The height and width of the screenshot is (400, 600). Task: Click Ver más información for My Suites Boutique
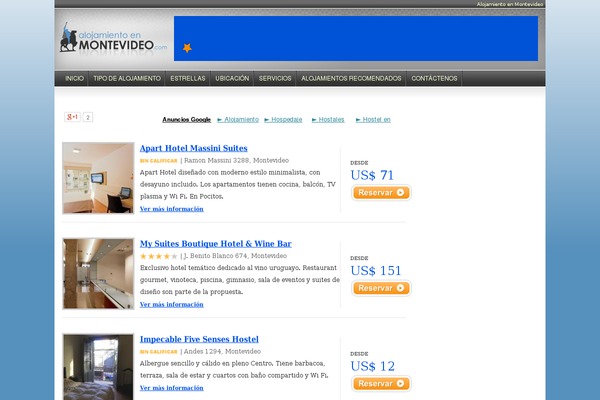click(172, 305)
